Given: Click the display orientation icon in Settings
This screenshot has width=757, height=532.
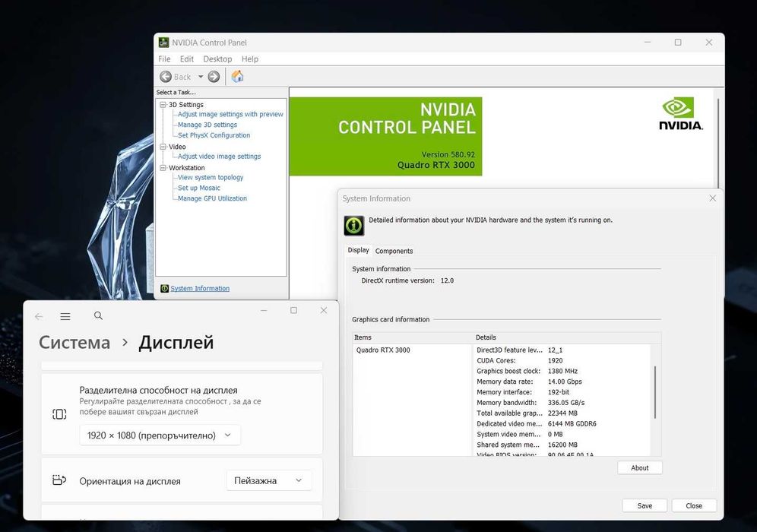Looking at the screenshot, I should [59, 480].
